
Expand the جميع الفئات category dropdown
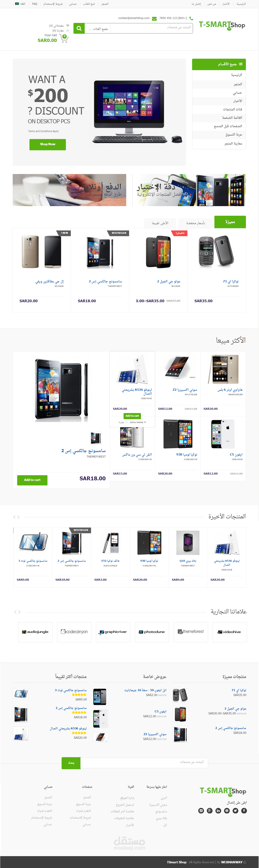tap(98, 29)
